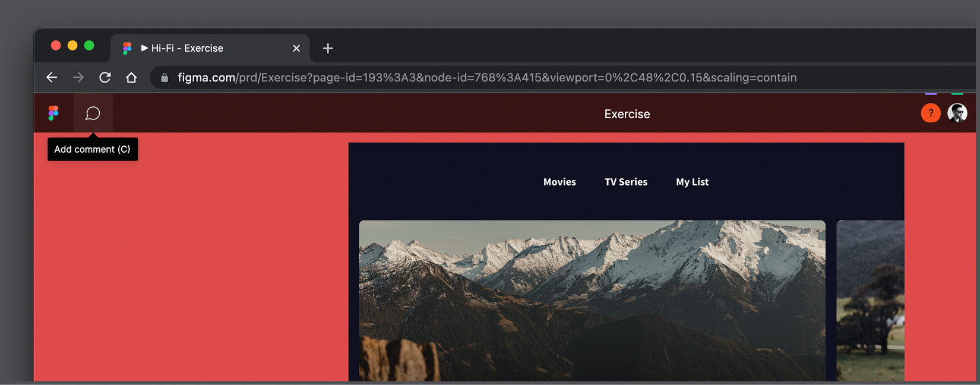
Task: Click the green macOS fullscreen window button
Action: tap(89, 46)
